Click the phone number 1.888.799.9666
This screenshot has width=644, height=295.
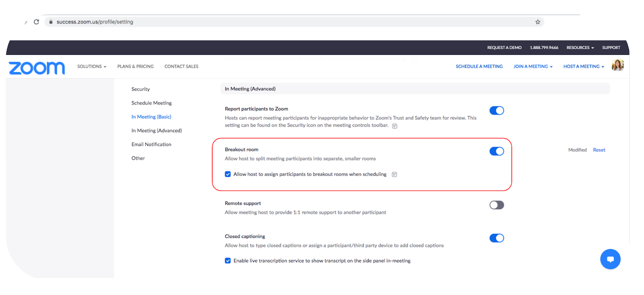[544, 48]
